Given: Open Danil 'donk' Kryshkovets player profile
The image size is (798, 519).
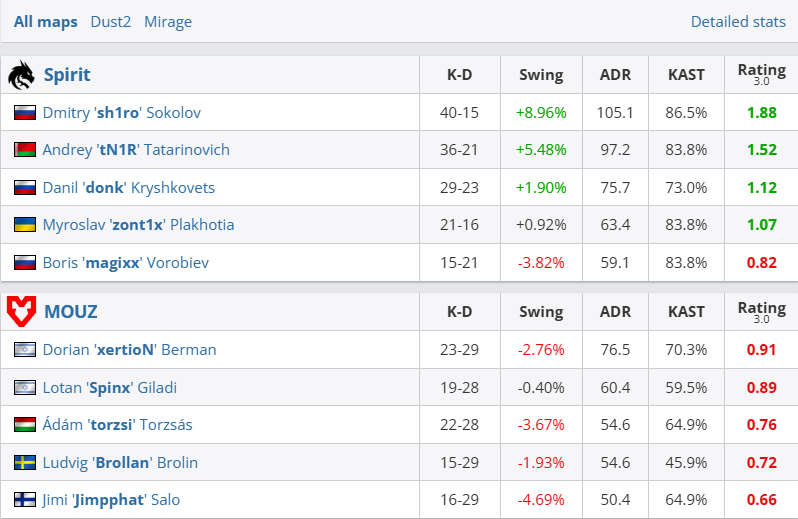Looking at the screenshot, I should coord(128,188).
